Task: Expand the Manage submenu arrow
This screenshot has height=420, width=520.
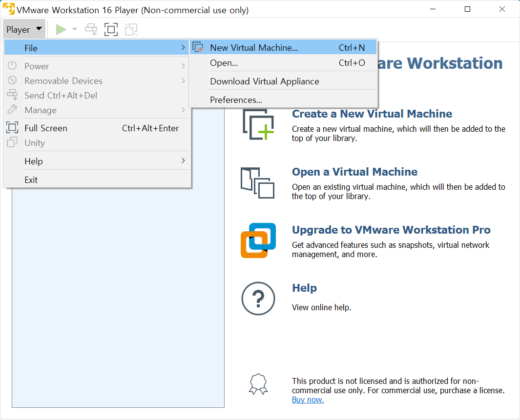Action: point(183,110)
